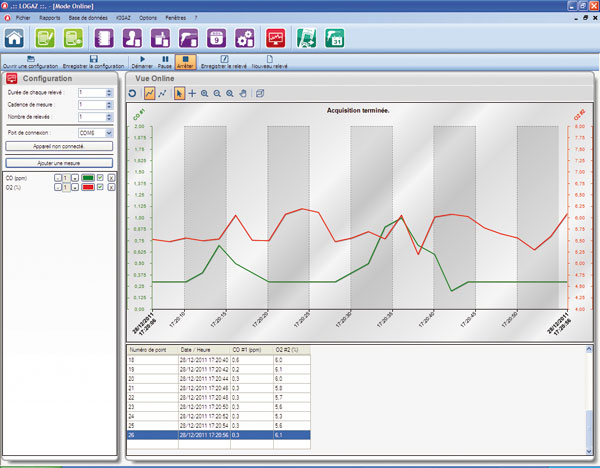600x468 pixels.
Task: Click the Durée de chaque relevé spinner
Action: [109, 93]
